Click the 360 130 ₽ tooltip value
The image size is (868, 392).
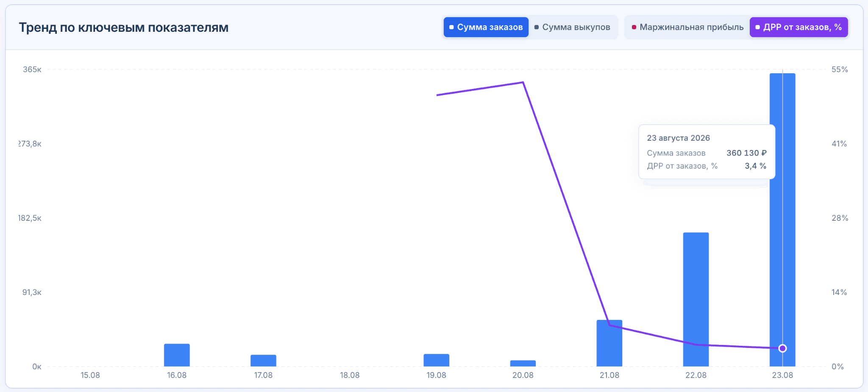[x=746, y=153]
